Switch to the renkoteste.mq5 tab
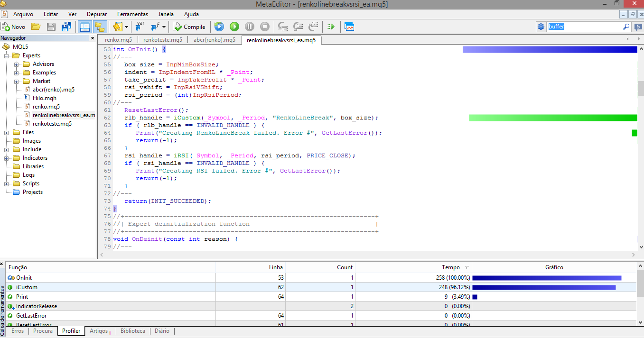 163,40
